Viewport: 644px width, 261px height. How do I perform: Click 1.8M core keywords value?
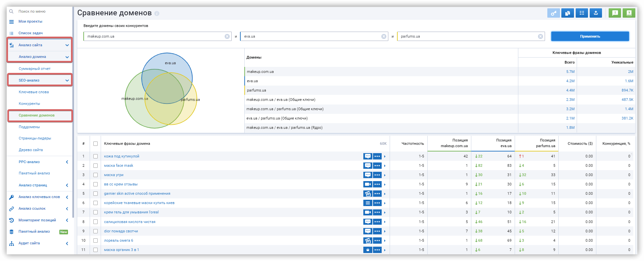(x=570, y=128)
